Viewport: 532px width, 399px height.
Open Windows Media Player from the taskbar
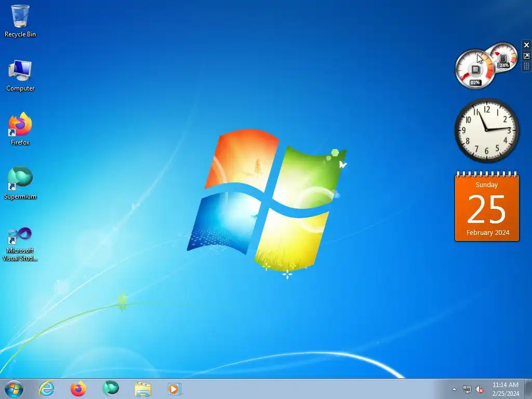[175, 389]
